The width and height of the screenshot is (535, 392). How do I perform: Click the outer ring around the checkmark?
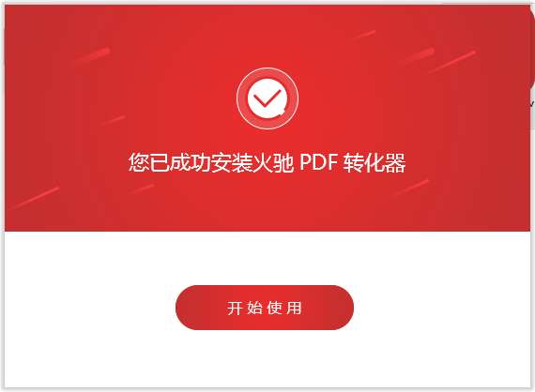[267, 69]
